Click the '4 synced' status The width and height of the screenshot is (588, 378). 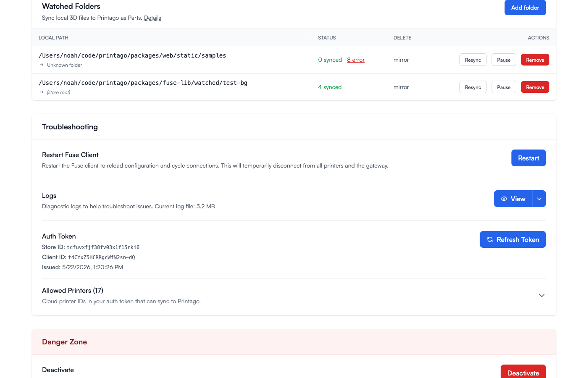(330, 87)
